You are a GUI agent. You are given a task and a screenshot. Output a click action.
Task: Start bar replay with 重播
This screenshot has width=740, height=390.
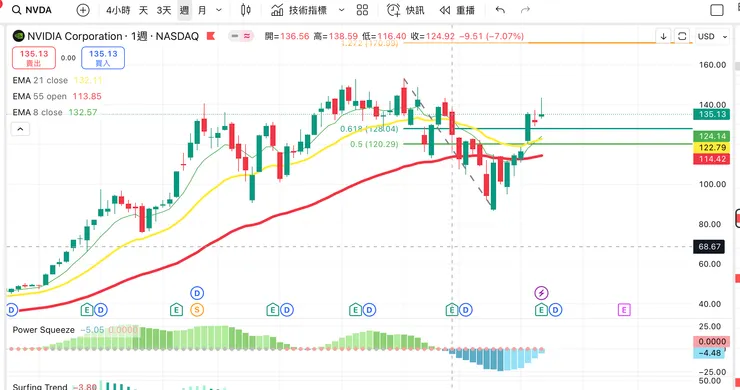click(x=457, y=10)
